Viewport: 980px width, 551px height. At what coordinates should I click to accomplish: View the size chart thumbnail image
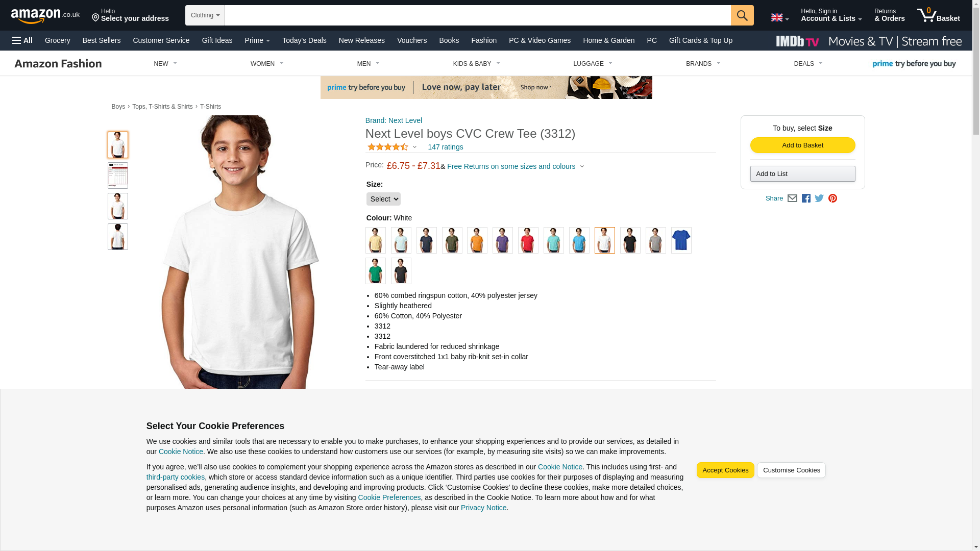(118, 176)
